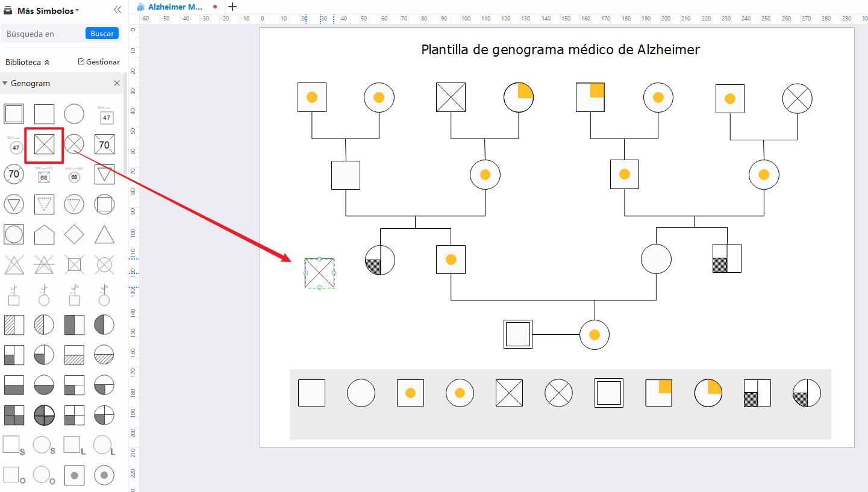Click the Buscar search button
Screen dimensions: 868x492
(x=101, y=33)
